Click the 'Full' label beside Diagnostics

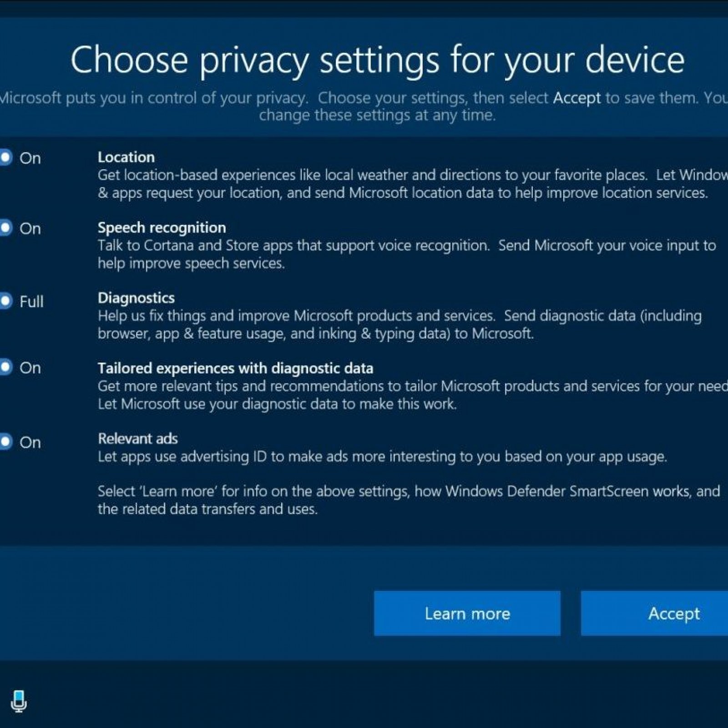click(x=31, y=301)
